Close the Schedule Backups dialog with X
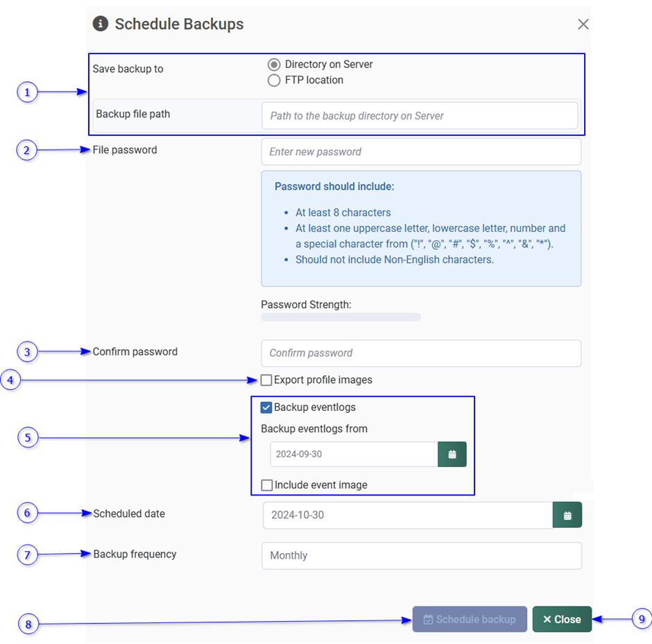The width and height of the screenshot is (652, 644). pyautogui.click(x=583, y=24)
